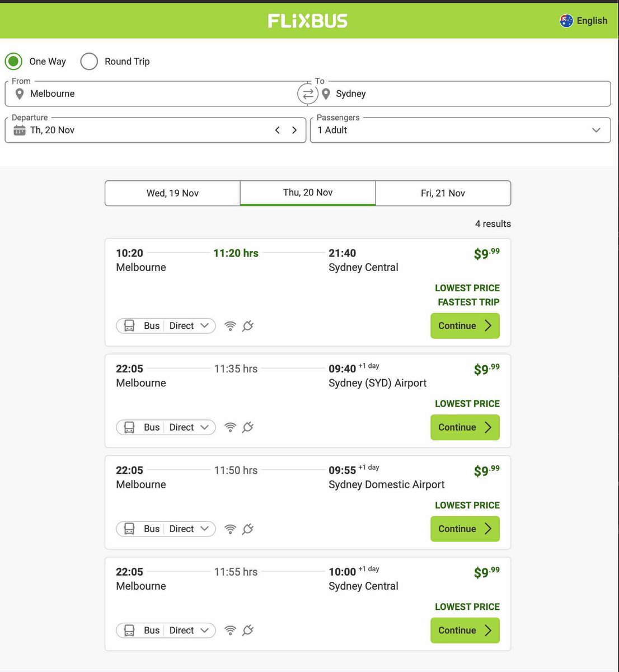
Task: Select the Round Trip radio button
Action: pyautogui.click(x=89, y=62)
